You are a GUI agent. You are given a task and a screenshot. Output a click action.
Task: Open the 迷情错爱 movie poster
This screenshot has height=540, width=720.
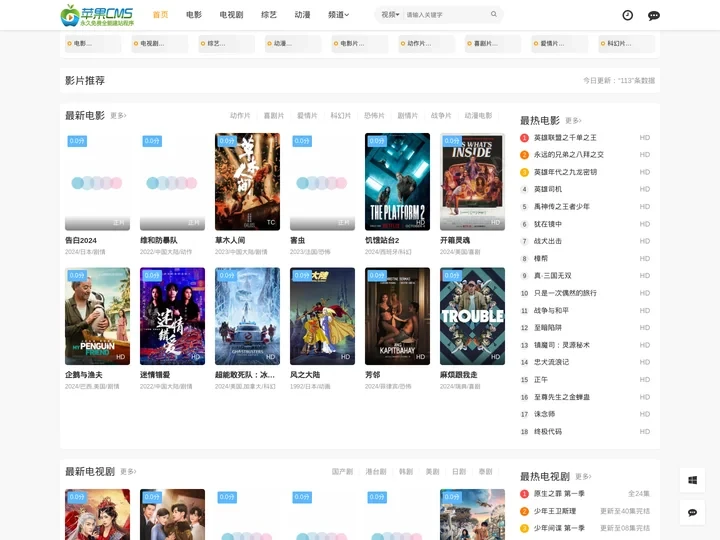(x=172, y=316)
